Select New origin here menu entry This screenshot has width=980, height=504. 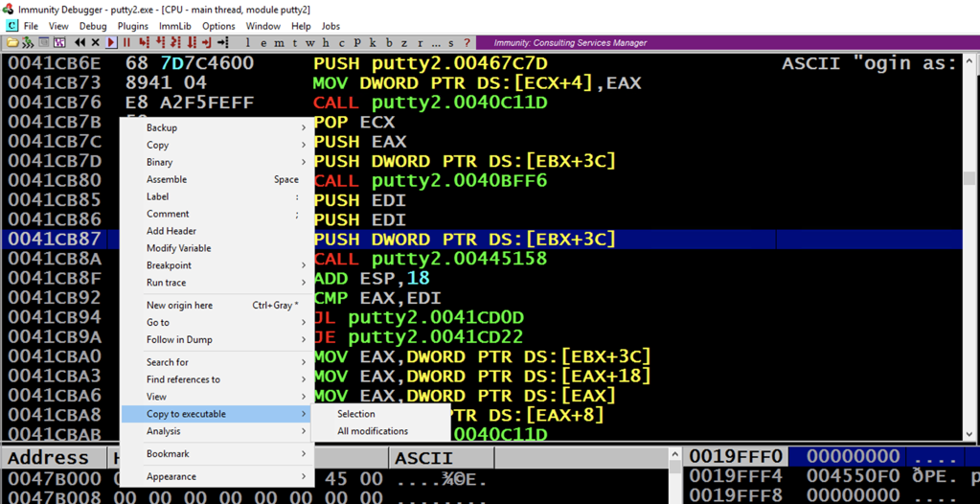217,305
